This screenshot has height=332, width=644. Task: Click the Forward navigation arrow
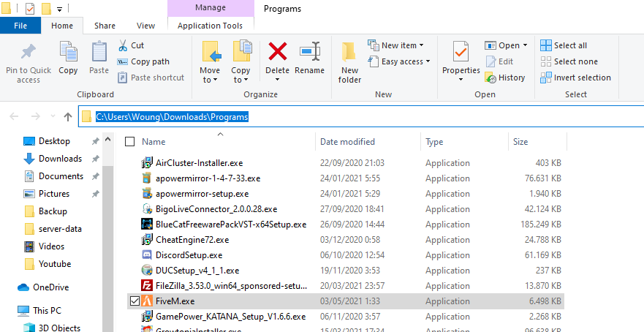pos(36,117)
